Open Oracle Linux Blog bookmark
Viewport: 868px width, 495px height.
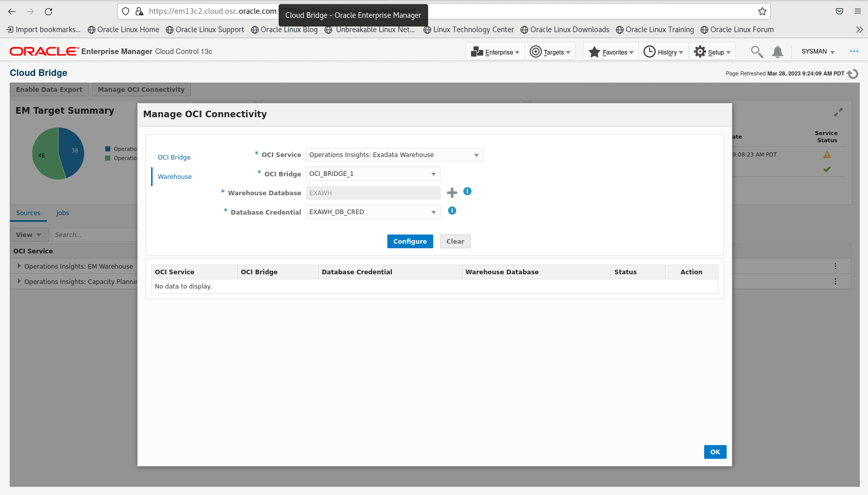(284, 30)
